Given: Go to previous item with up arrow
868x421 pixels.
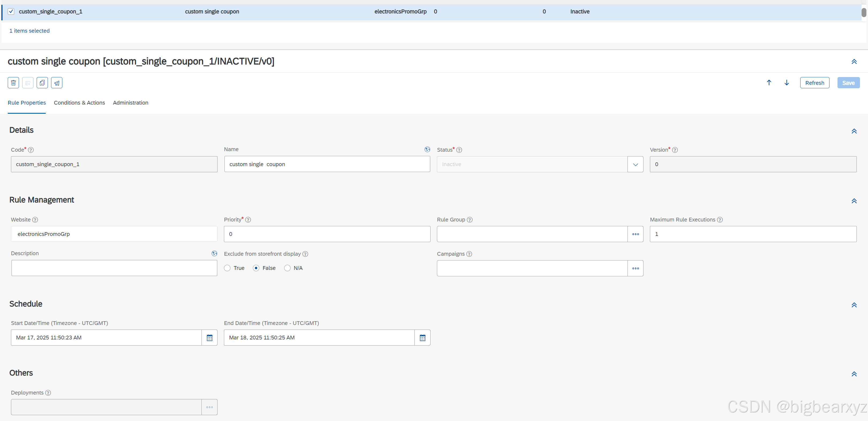Looking at the screenshot, I should click(x=769, y=83).
